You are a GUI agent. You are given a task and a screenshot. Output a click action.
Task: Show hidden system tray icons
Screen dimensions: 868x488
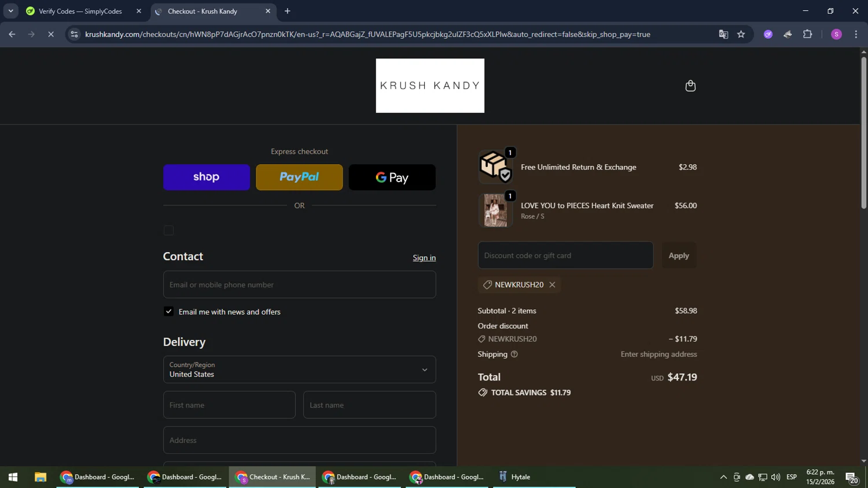(723, 477)
